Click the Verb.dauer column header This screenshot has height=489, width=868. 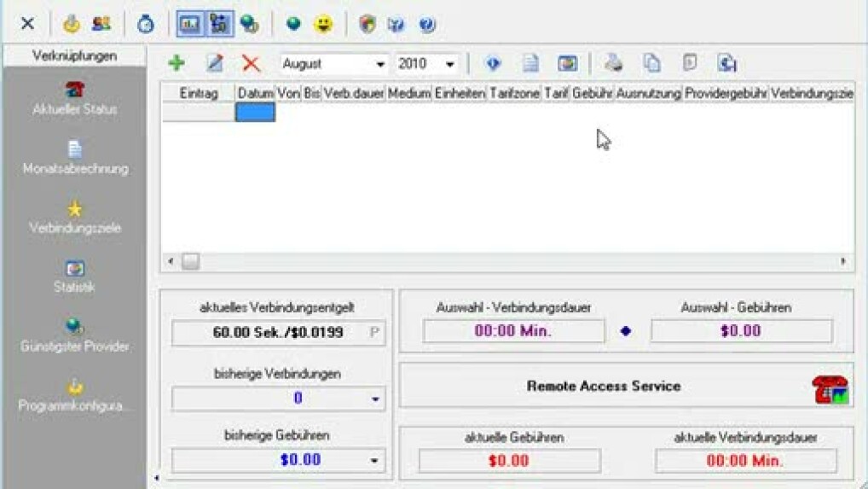click(x=354, y=93)
